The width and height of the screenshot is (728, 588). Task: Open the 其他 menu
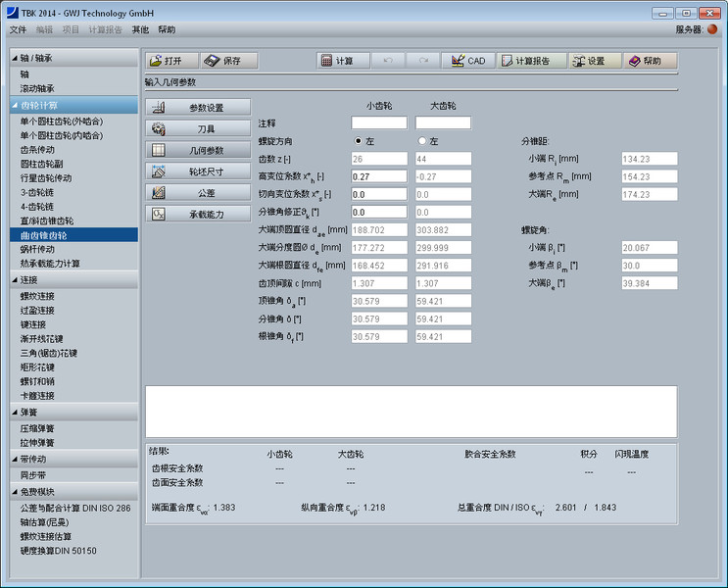[x=140, y=29]
